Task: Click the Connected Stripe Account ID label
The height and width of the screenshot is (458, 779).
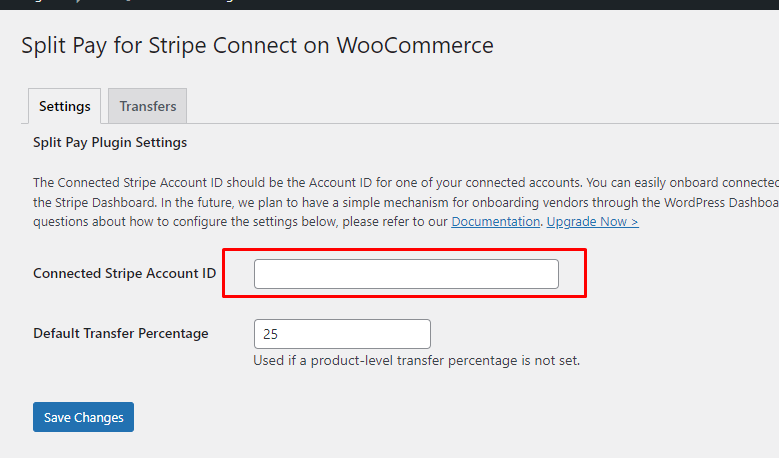Action: click(x=125, y=273)
